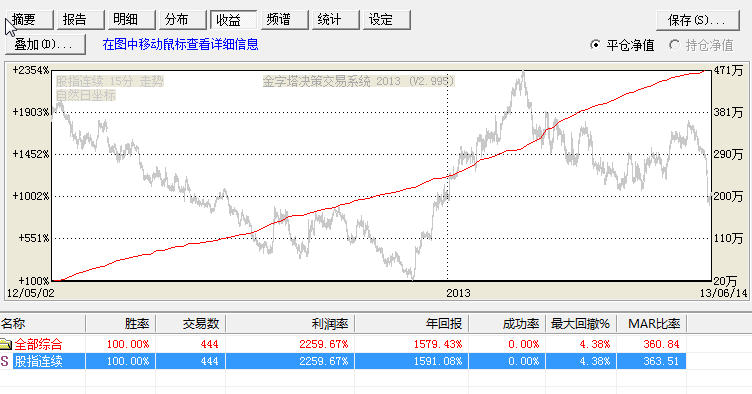Sort by the 成功率 column header
Screen dimensions: 752x394
coord(507,324)
